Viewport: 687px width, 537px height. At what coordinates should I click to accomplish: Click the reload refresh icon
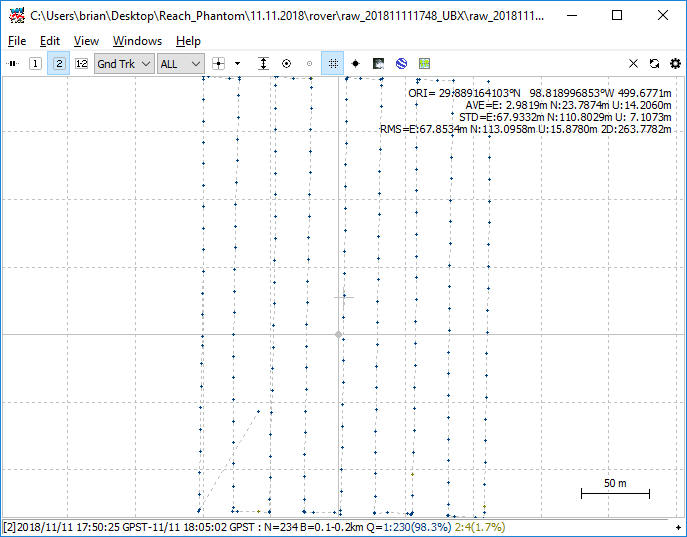(x=654, y=63)
